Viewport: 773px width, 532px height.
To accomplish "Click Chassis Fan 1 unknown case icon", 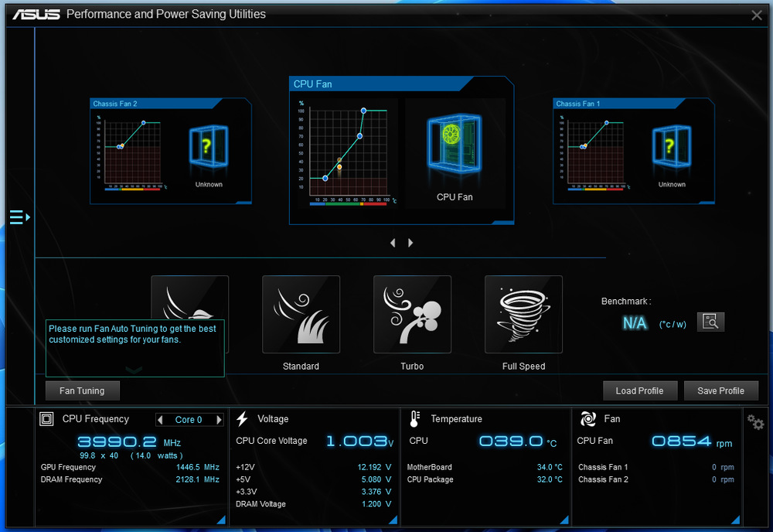I will pos(672,146).
